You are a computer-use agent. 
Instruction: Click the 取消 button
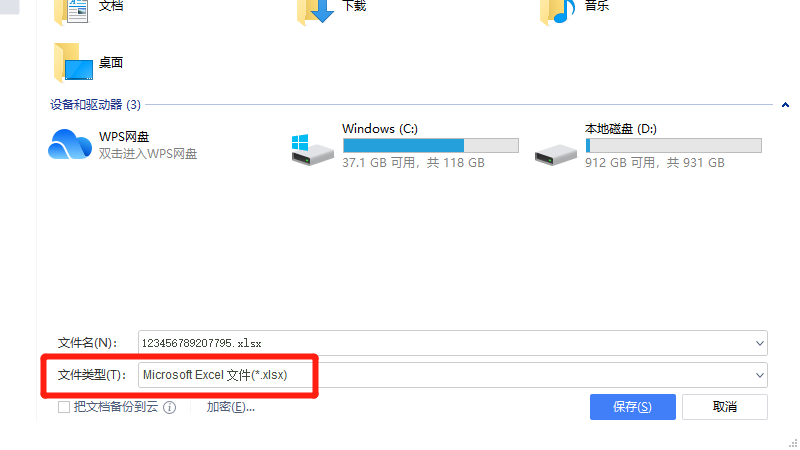click(x=724, y=407)
